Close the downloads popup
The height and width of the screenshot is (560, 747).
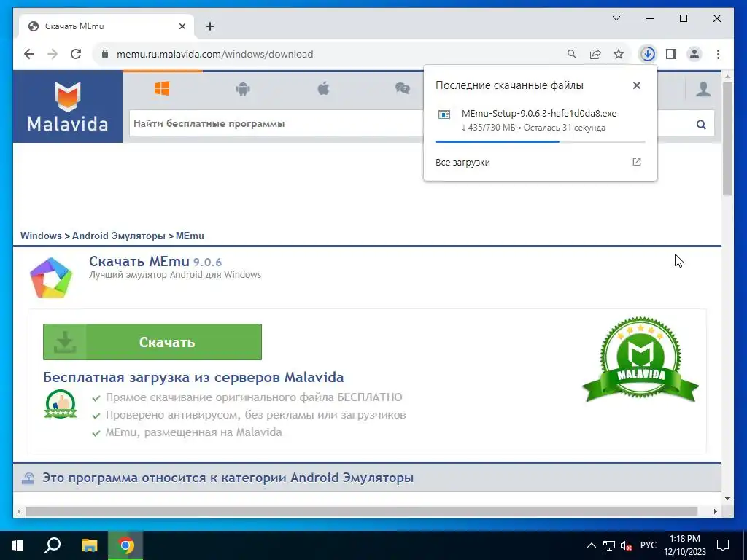tap(636, 85)
